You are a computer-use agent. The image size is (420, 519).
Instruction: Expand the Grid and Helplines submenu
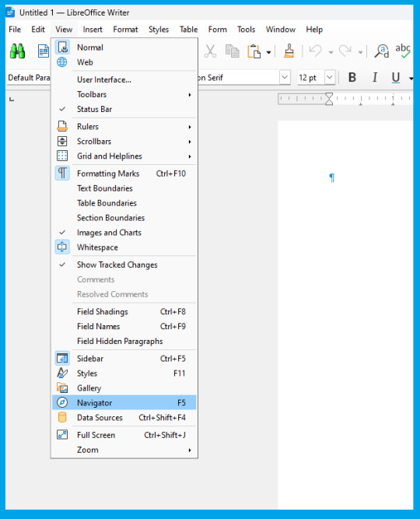pos(124,156)
